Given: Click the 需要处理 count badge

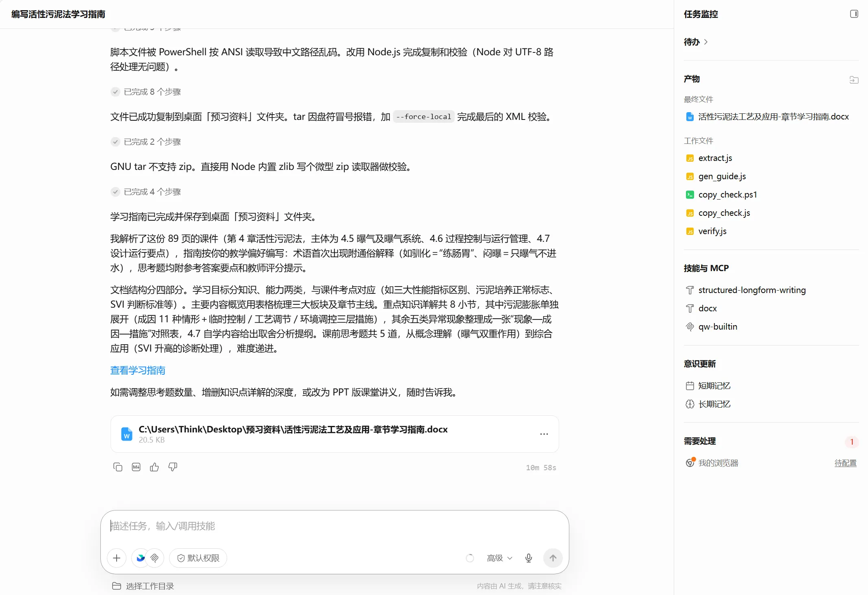Looking at the screenshot, I should [852, 442].
